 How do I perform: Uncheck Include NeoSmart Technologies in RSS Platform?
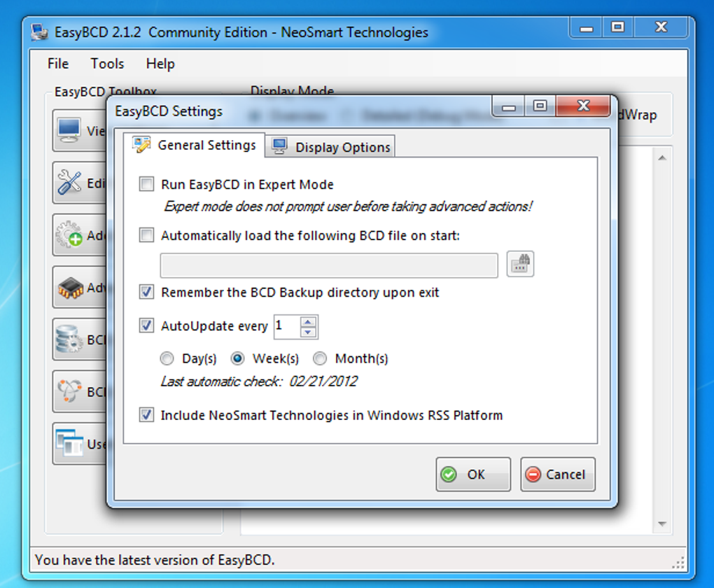pyautogui.click(x=146, y=415)
